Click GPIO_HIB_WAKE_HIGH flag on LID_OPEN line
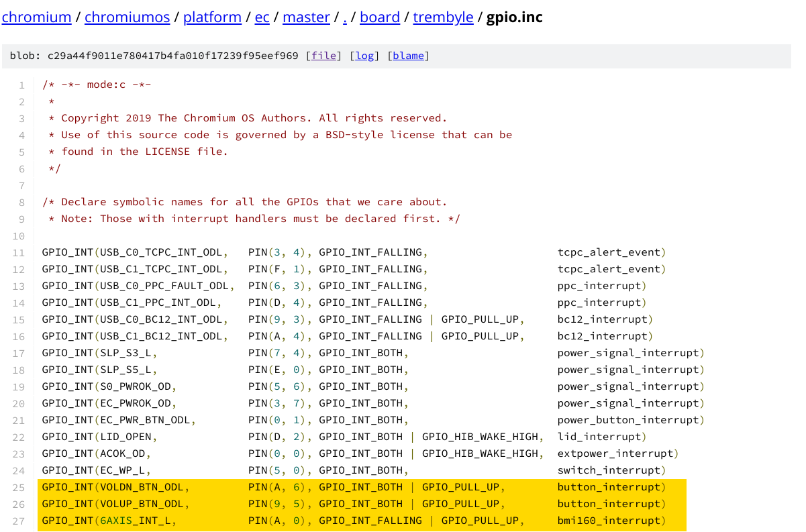Viewport: 806px width, 532px height. (480, 437)
